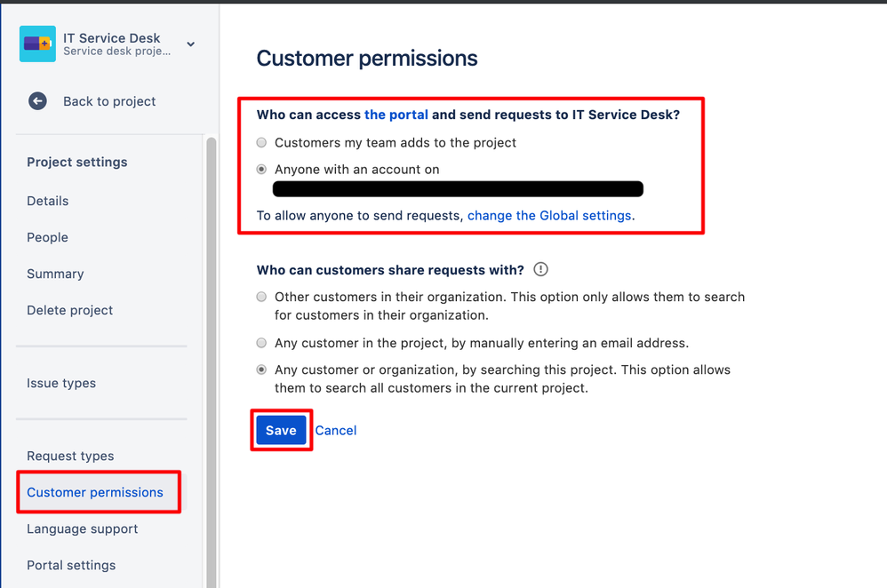The height and width of the screenshot is (588, 887).
Task: Open Delete project page
Action: [x=69, y=310]
